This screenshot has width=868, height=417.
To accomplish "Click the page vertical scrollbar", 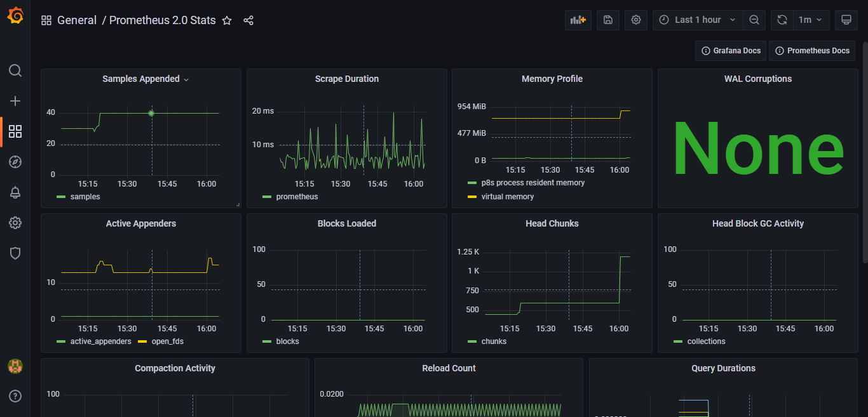I will tap(865, 152).
